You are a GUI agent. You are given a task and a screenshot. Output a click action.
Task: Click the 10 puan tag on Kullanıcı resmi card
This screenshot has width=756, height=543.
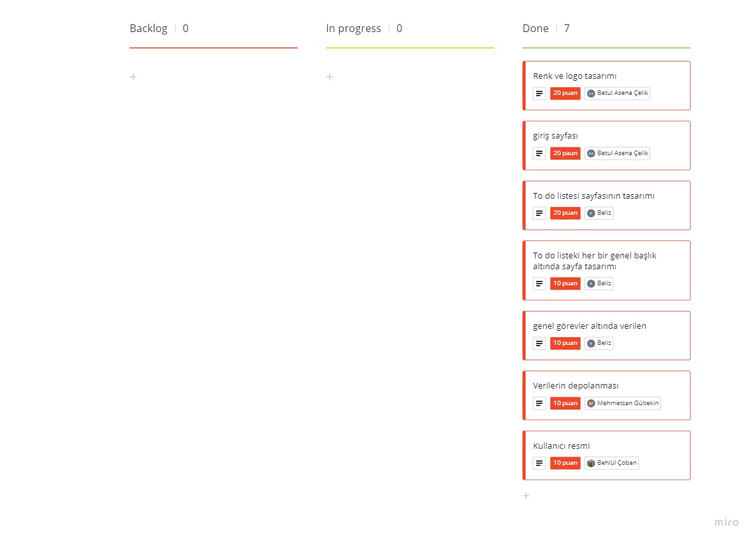565,463
